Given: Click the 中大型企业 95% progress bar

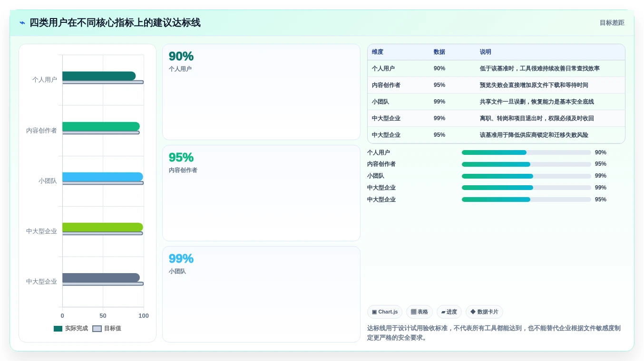Looking at the screenshot, I should click(527, 199).
